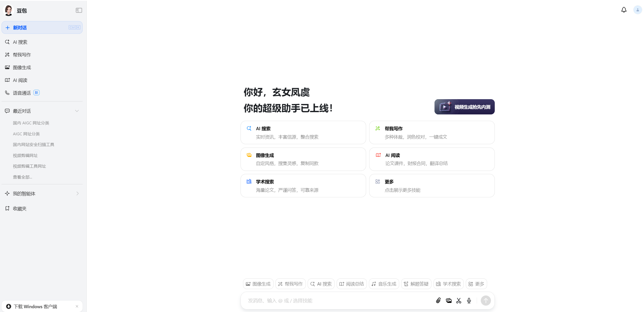The width and height of the screenshot is (644, 312).
Task: Expand 我的智能体 arrow
Action: 77,194
